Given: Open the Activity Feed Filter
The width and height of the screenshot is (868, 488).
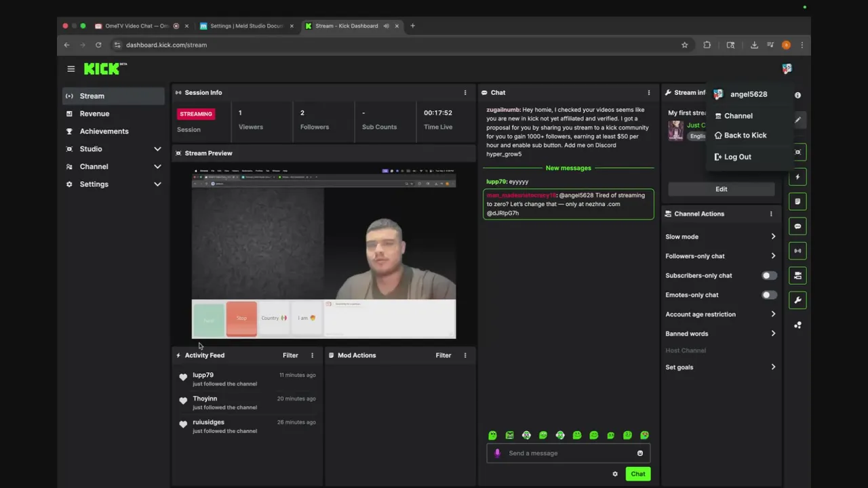Looking at the screenshot, I should [290, 355].
